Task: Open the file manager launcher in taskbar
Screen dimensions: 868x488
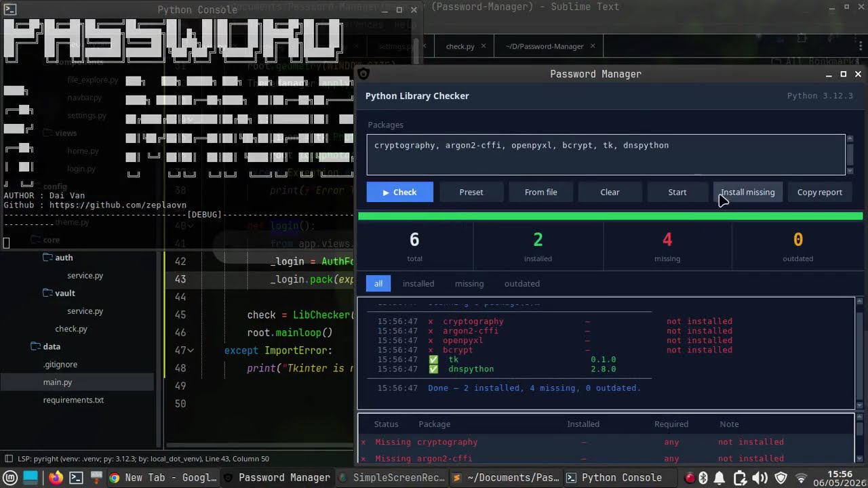Action: coord(96,477)
